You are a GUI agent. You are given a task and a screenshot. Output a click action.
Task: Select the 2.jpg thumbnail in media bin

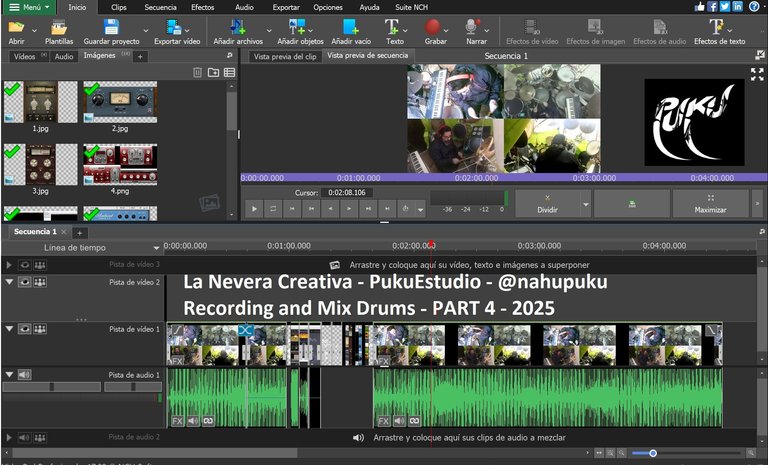120,102
